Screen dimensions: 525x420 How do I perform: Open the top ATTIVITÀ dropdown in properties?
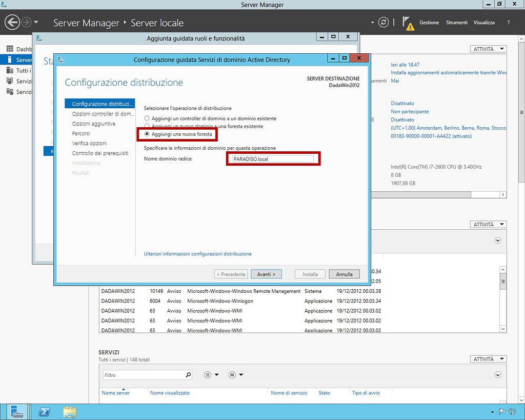488,49
